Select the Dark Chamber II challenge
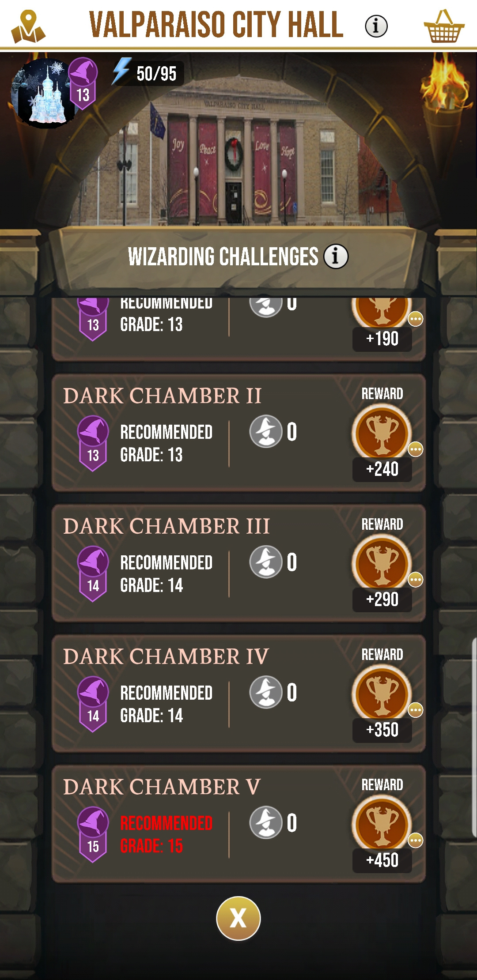Image resolution: width=477 pixels, height=980 pixels. point(238,433)
